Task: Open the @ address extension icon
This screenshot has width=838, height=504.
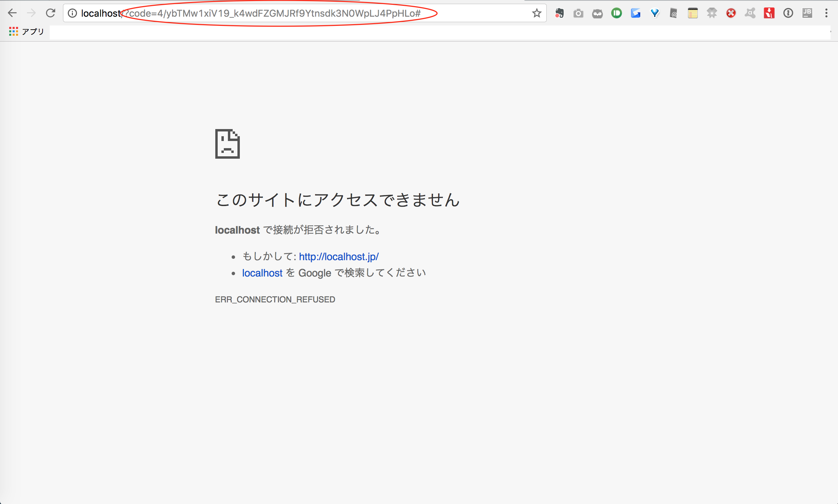Action: pyautogui.click(x=674, y=13)
